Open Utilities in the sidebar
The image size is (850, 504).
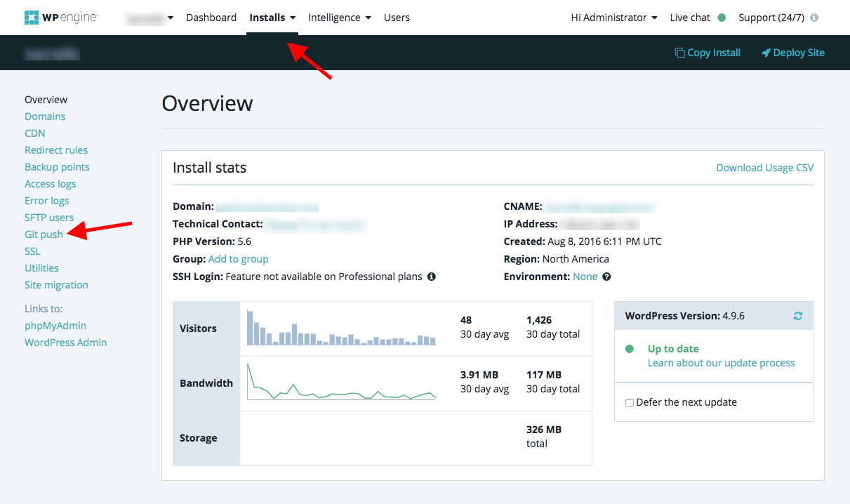41,268
